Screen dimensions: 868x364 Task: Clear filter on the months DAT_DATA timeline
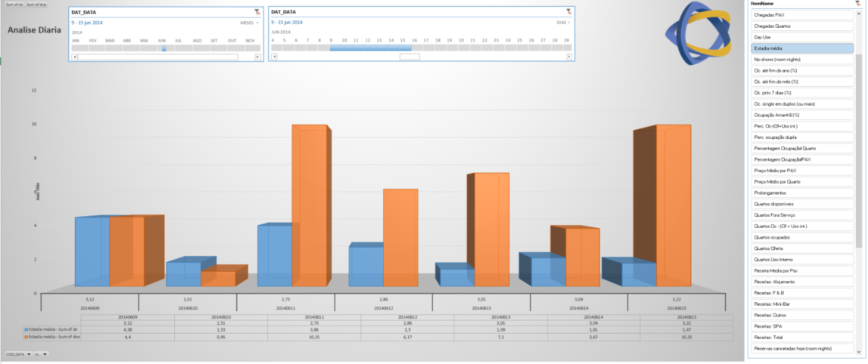[257, 12]
